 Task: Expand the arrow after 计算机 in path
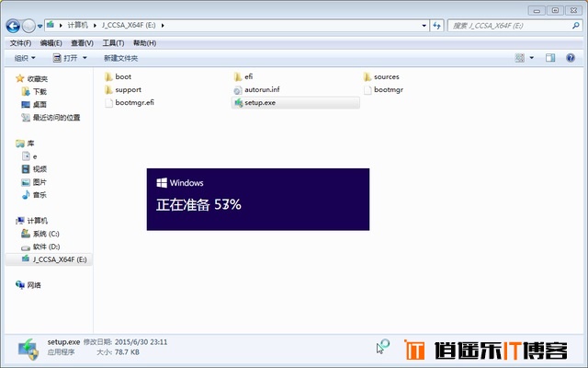[95, 26]
